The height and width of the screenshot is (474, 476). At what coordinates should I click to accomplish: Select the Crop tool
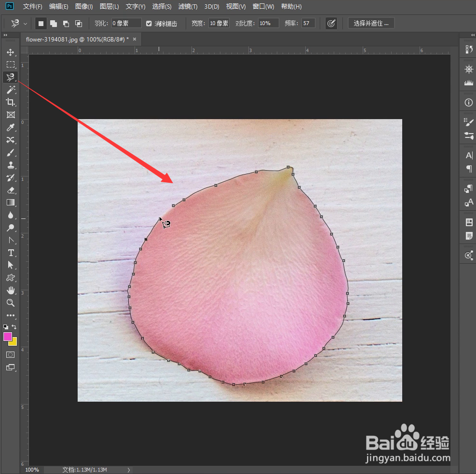10,102
